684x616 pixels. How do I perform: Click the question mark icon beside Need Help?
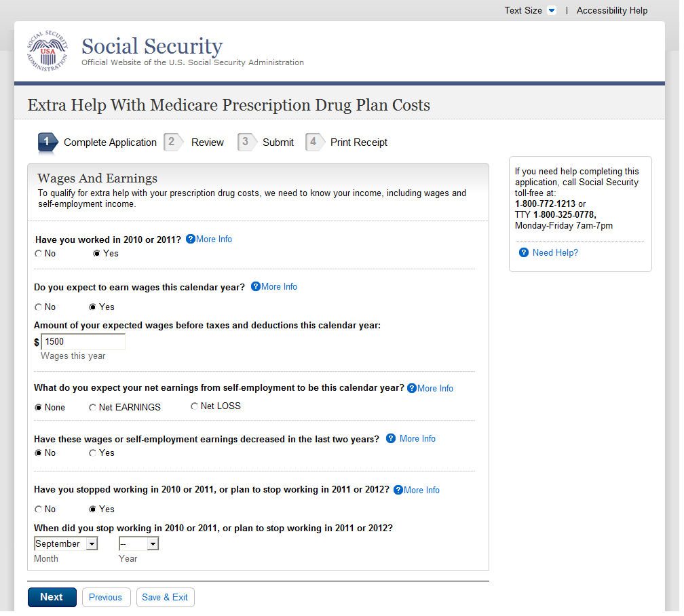coord(524,253)
